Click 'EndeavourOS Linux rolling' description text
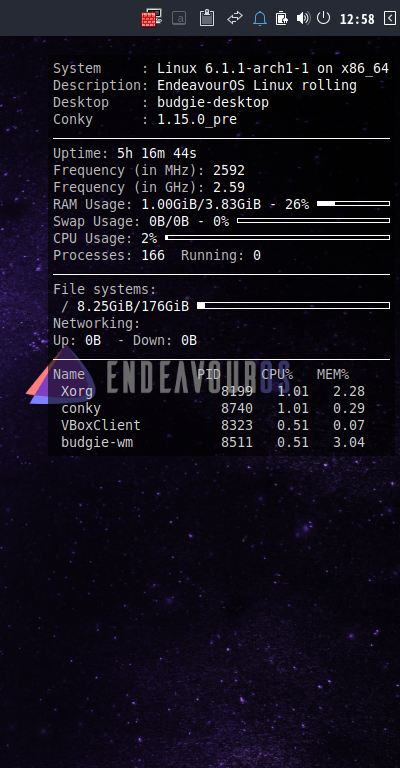The height and width of the screenshot is (768, 400). 257,85
